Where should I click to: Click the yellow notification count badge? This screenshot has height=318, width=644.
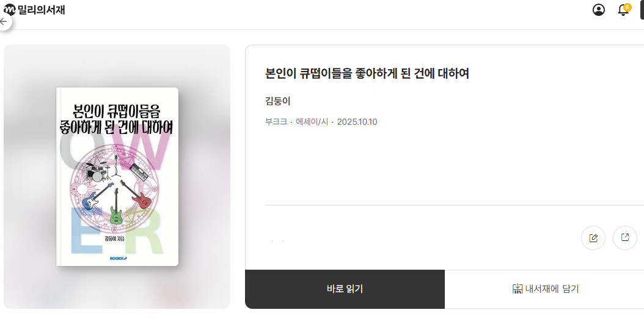click(x=627, y=7)
